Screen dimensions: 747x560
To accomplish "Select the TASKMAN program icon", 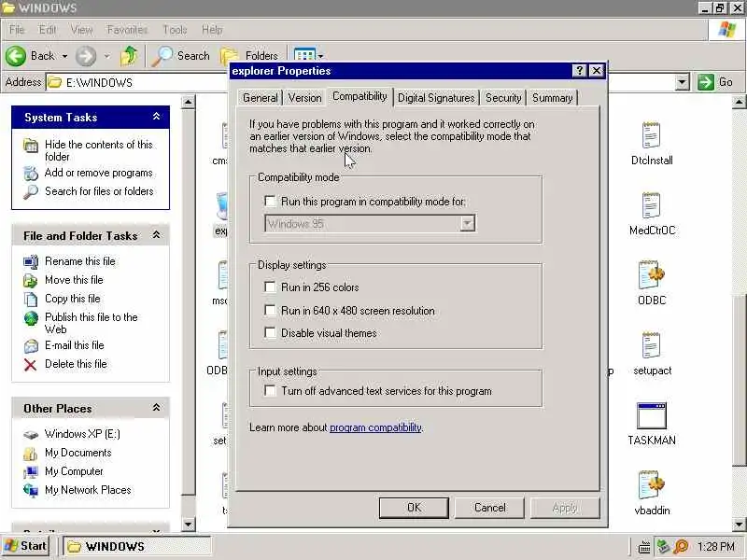I will (x=651, y=415).
